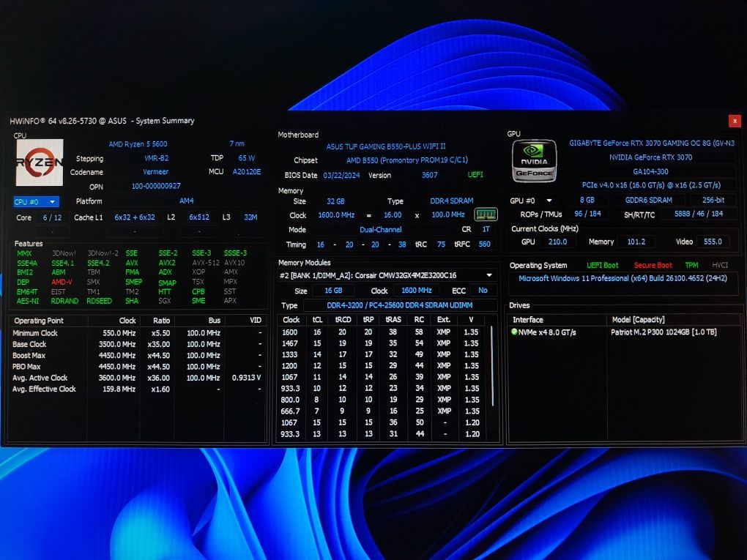This screenshot has width=747, height=560.
Task: Select the 666.7 clock timing row
Action: [382, 411]
